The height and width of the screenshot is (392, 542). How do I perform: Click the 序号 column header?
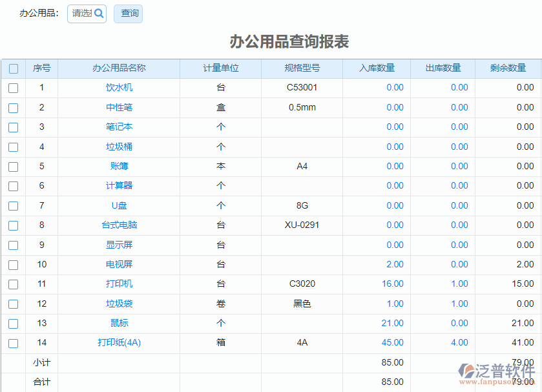(x=41, y=68)
